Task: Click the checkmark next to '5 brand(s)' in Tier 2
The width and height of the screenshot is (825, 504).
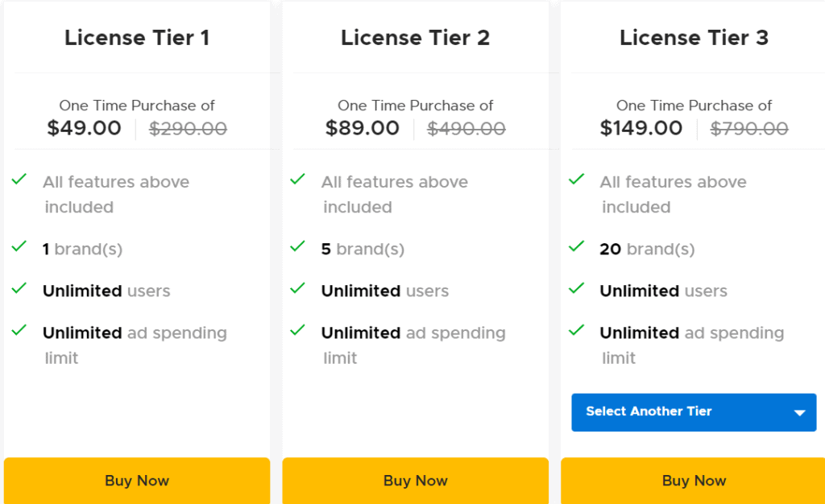Action: point(298,249)
